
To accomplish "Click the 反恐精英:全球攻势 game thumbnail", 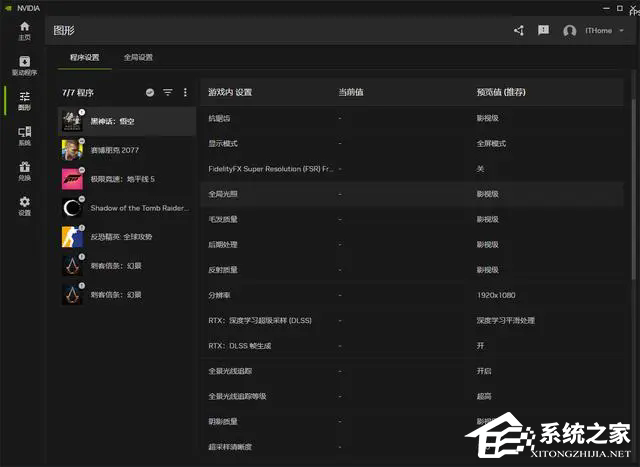I will click(72, 237).
